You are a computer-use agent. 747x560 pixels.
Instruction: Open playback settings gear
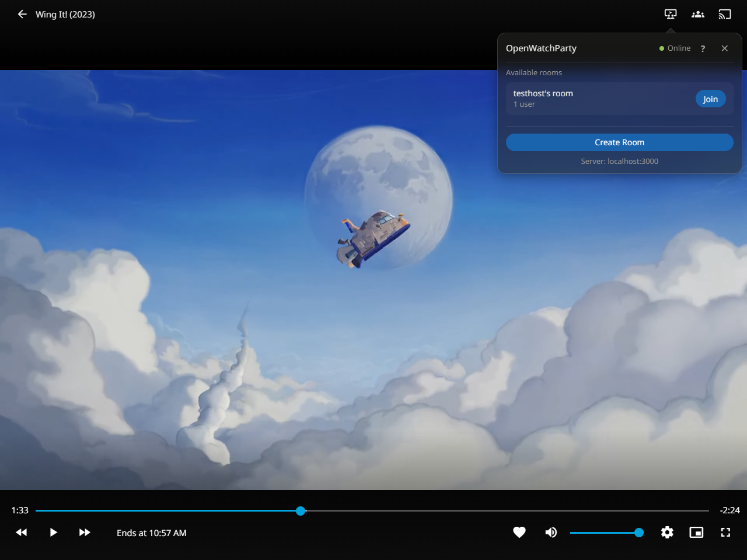667,532
